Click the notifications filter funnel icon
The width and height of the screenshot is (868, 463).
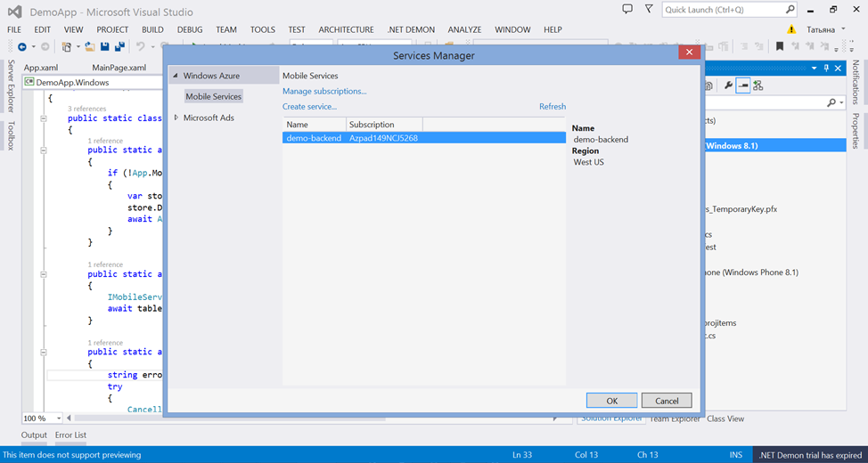coord(649,10)
